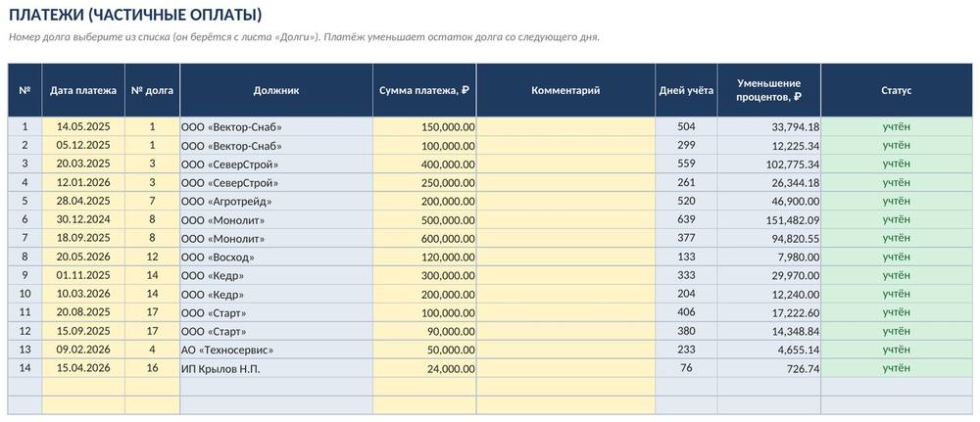This screenshot has height=422, width=980.
Task: Click the date cell 28.04.2025
Action: (x=83, y=201)
